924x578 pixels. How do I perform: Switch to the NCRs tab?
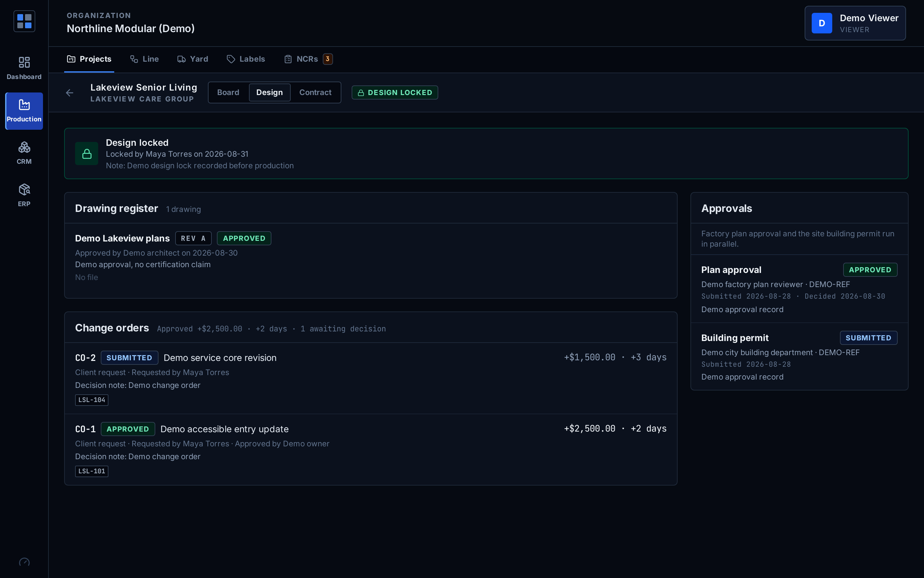click(308, 59)
